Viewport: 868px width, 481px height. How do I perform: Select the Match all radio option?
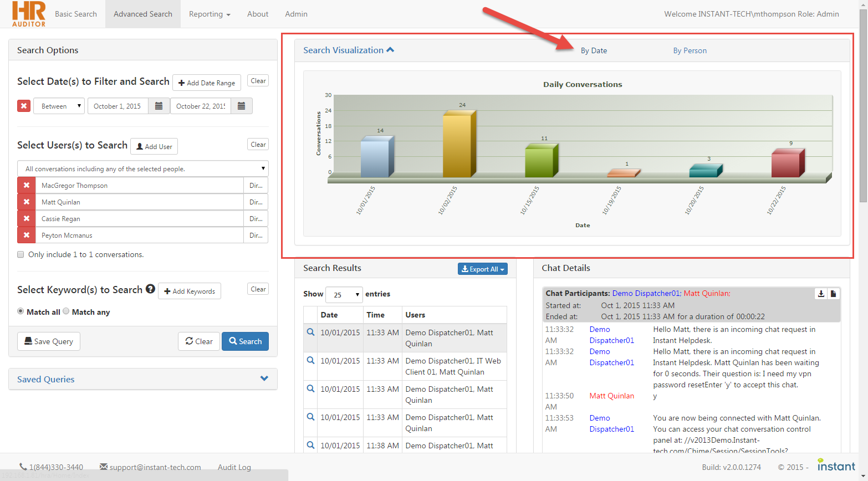click(21, 311)
